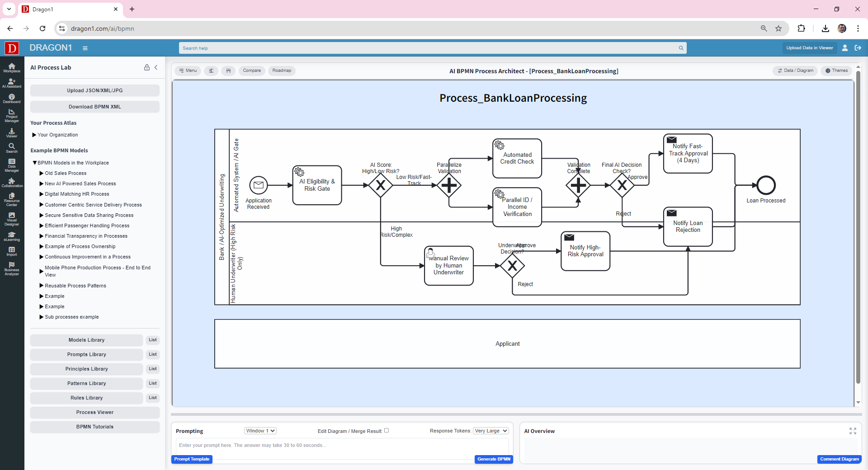Click the Data Manager sidebar icon
The height and width of the screenshot is (470, 868).
[x=11, y=165]
